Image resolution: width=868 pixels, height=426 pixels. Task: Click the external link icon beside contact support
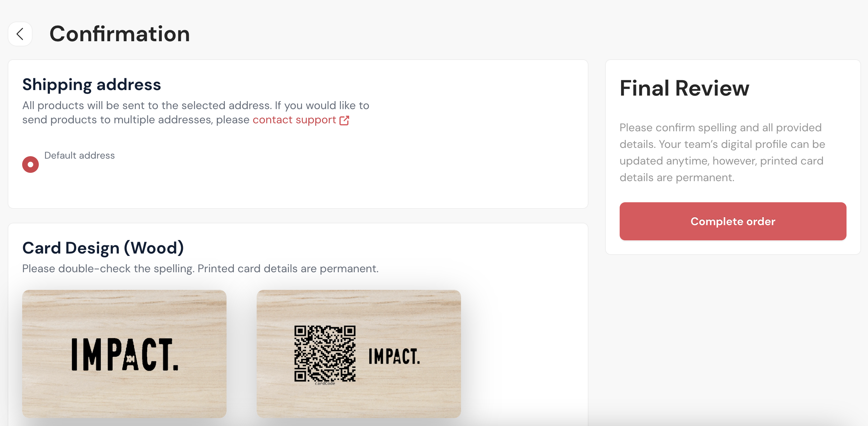coord(344,120)
